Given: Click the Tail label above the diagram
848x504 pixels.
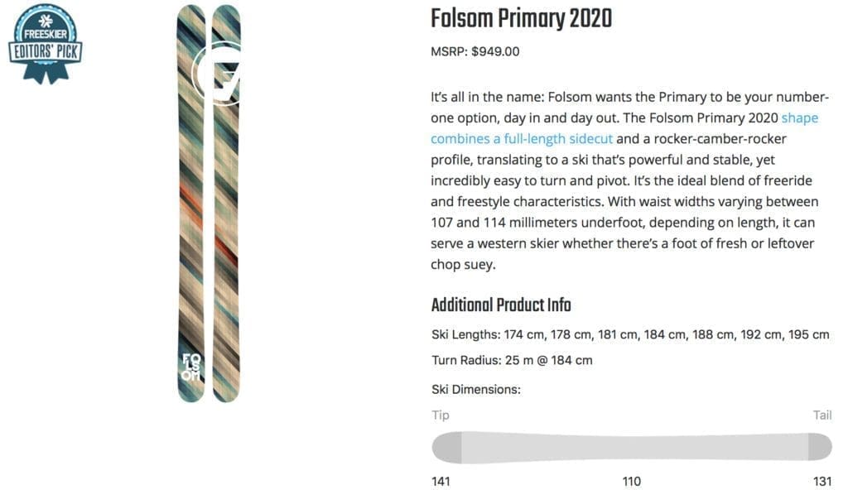Looking at the screenshot, I should [x=821, y=415].
